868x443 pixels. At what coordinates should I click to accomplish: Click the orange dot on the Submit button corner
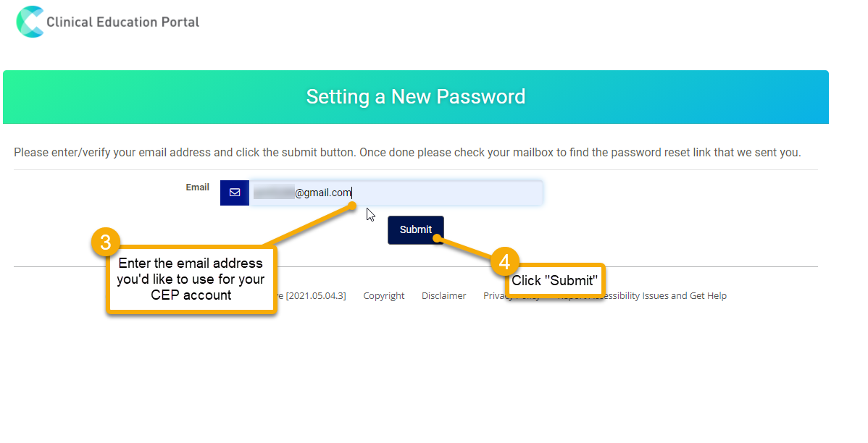[437, 238]
